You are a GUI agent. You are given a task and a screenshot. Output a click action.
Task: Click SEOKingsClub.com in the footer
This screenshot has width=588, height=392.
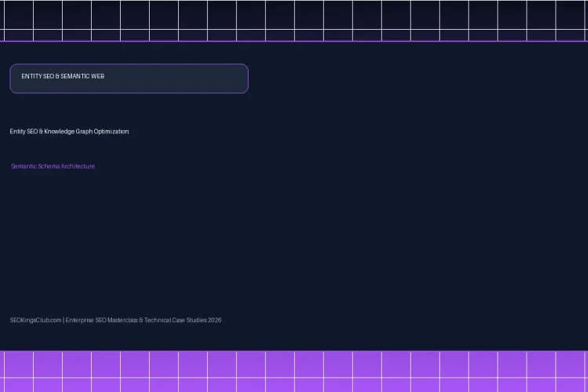pyautogui.click(x=35, y=320)
